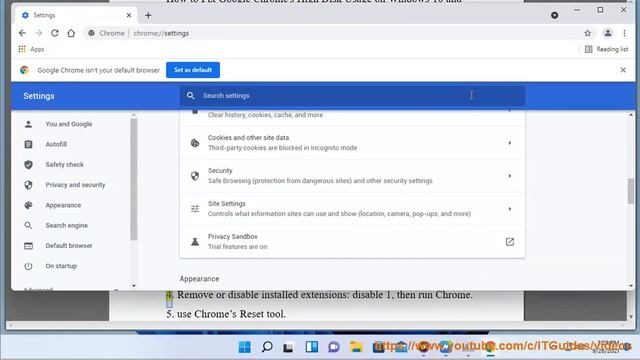Click the address bar showing chrome://settings
The image size is (640, 360).
(334, 33)
